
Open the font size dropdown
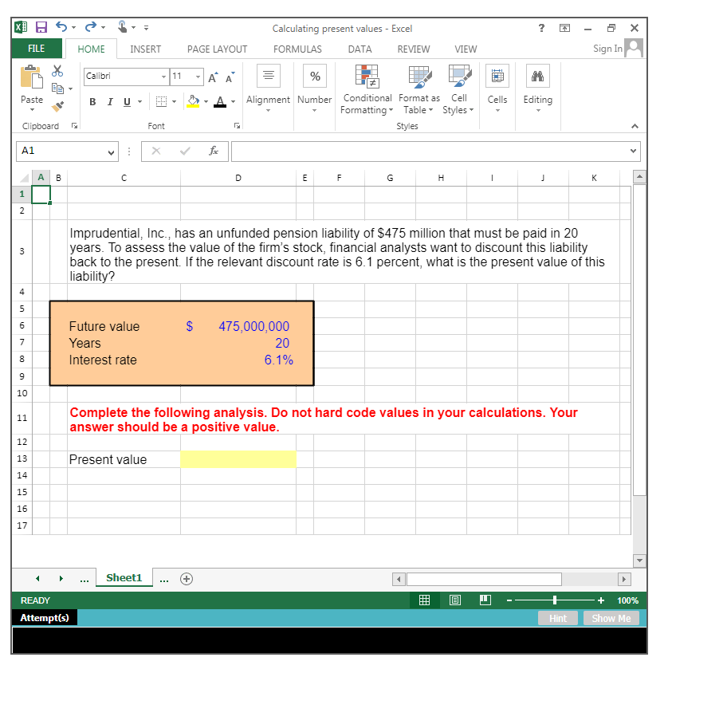(x=198, y=77)
